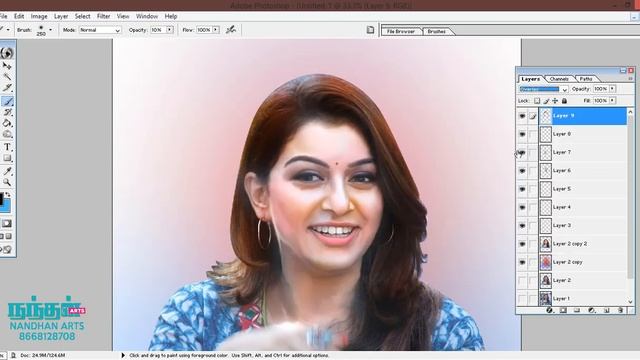Click the Flow value field
This screenshot has height=360, width=640.
pyautogui.click(x=204, y=30)
